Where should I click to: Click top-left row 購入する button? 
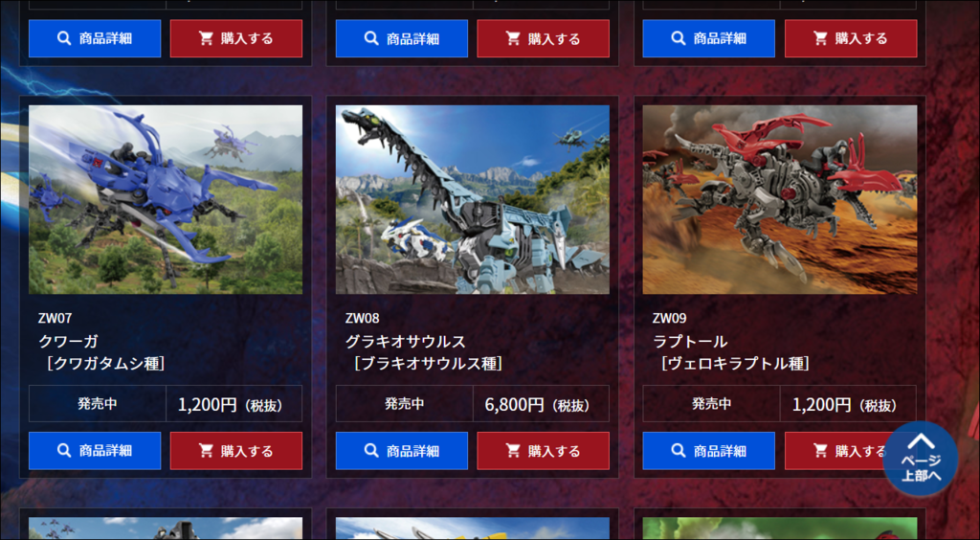point(236,38)
